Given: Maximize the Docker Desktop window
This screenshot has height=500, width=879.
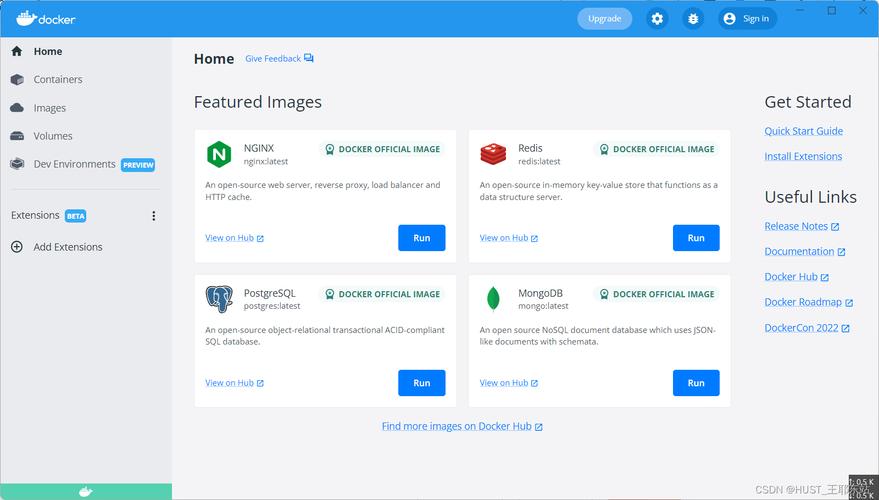Looking at the screenshot, I should [832, 10].
